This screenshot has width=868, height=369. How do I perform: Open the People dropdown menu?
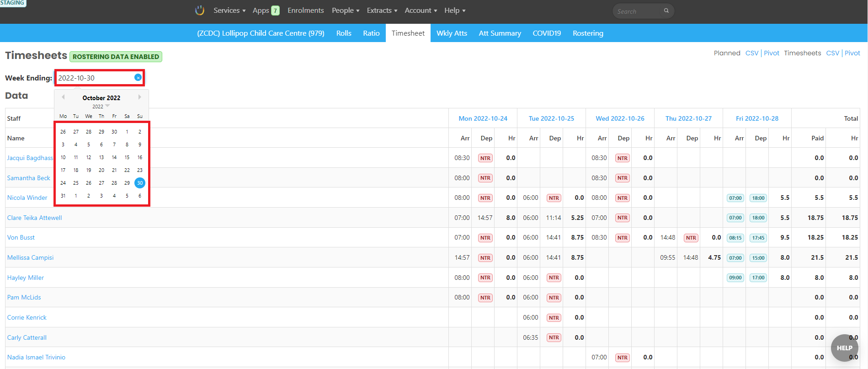click(346, 10)
